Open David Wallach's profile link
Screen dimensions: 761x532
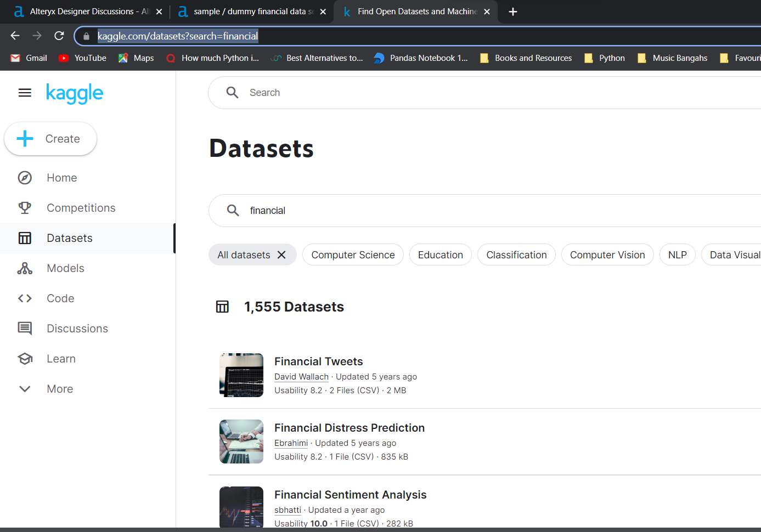point(301,377)
